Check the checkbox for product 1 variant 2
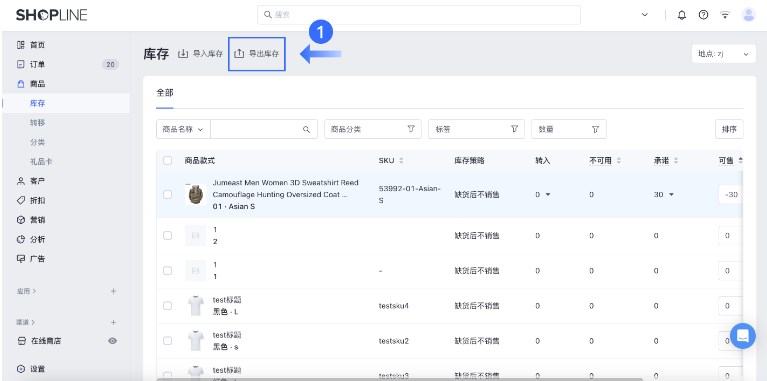 coord(167,236)
